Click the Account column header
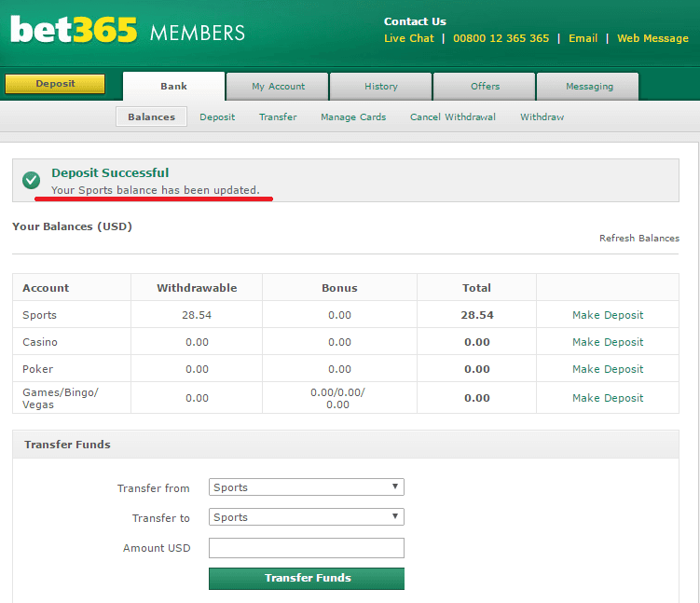This screenshot has width=700, height=603. 46,288
